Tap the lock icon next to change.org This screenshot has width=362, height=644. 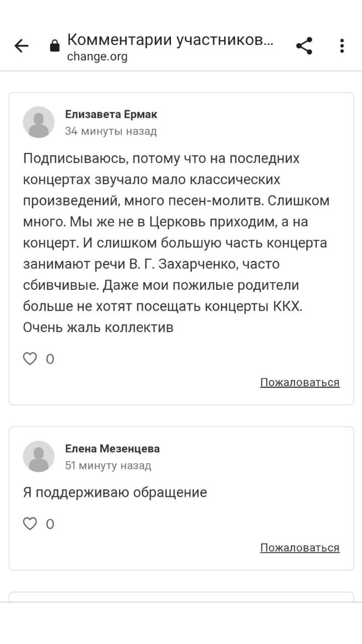(x=55, y=46)
